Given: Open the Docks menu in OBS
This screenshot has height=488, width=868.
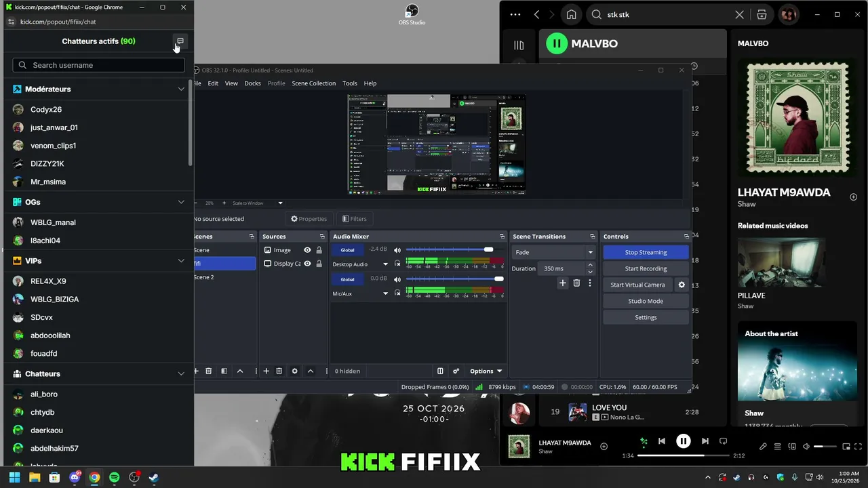Looking at the screenshot, I should click(x=252, y=83).
